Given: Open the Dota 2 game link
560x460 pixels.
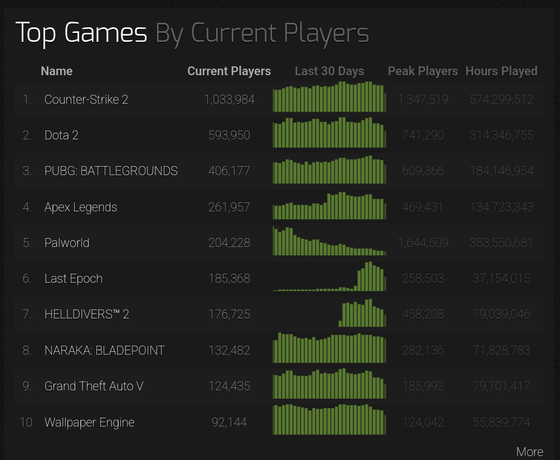Looking at the screenshot, I should click(x=61, y=135).
